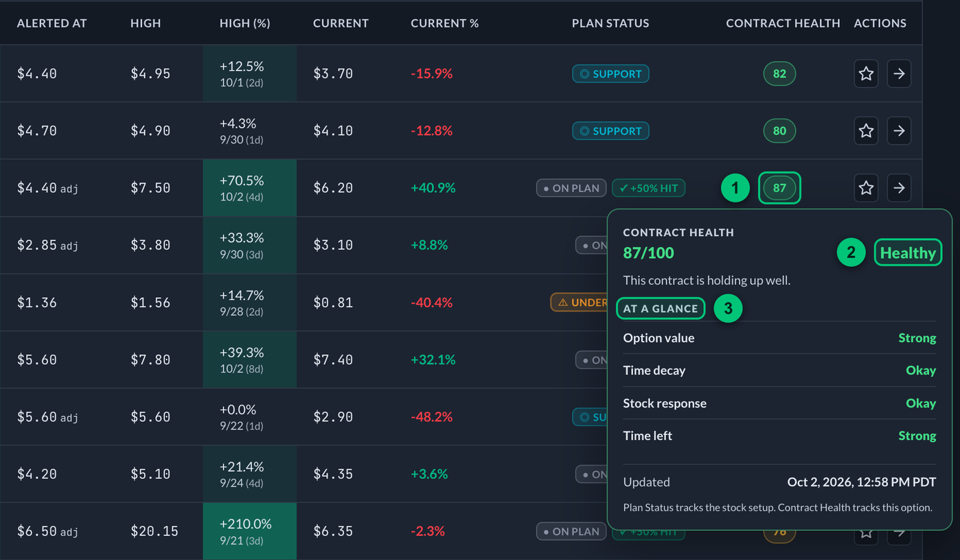Click the $1.36 alerted price cell
Image resolution: width=960 pixels, height=560 pixels.
[37, 302]
